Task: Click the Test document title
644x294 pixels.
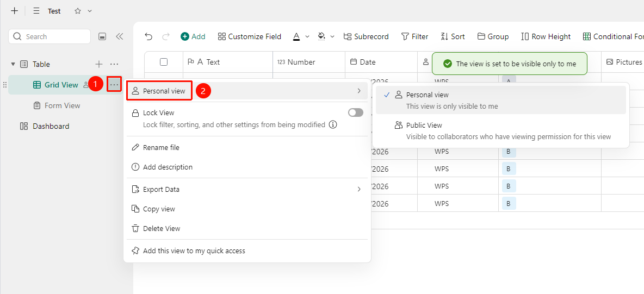Action: [x=54, y=11]
